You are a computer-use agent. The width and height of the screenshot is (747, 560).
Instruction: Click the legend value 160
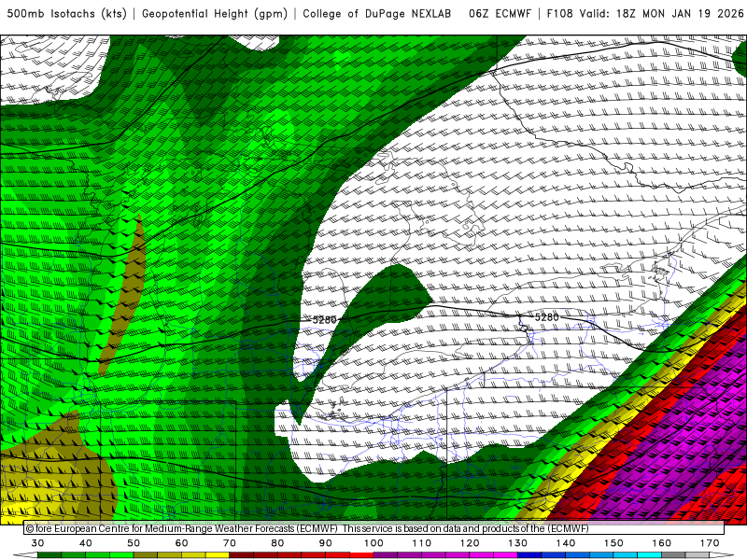[x=662, y=543]
